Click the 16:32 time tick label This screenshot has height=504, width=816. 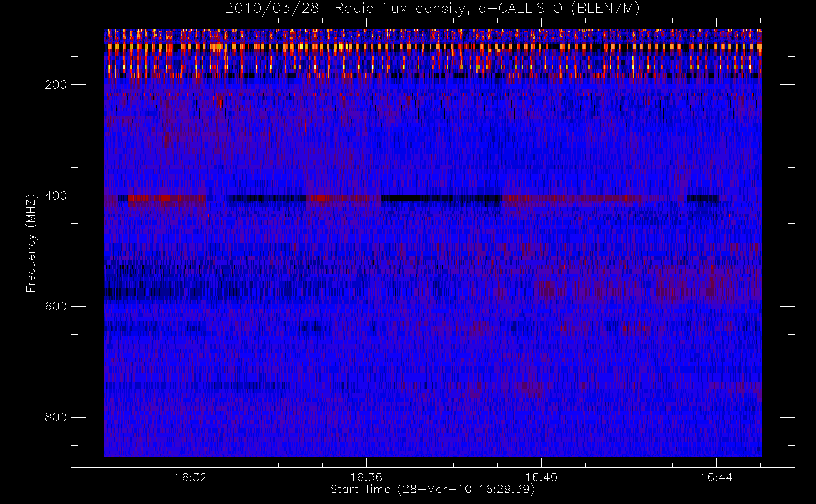[191, 477]
